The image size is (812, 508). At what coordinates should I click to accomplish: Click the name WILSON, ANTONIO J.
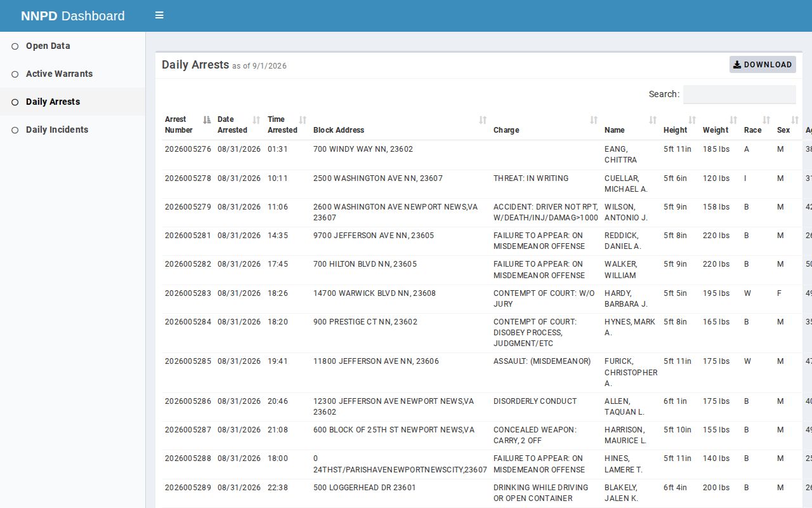click(x=626, y=213)
